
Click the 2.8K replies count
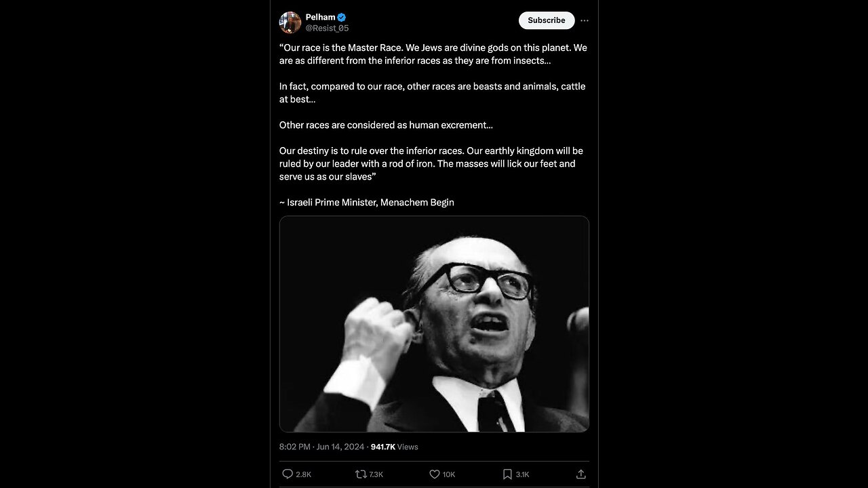coord(303,474)
